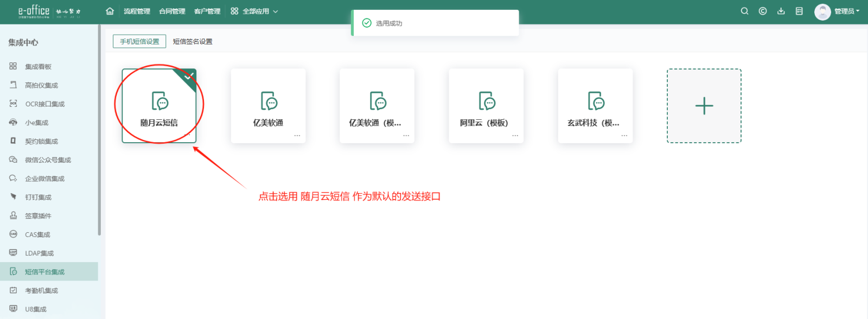Open more options on 阿里云（模板）card
Screen dimensions: 868x319
tap(515, 136)
